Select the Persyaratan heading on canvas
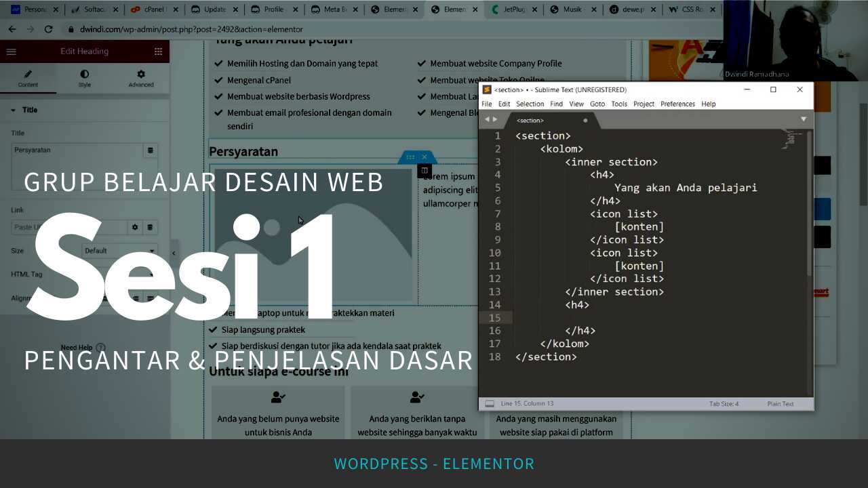Image resolution: width=868 pixels, height=488 pixels. tap(243, 152)
